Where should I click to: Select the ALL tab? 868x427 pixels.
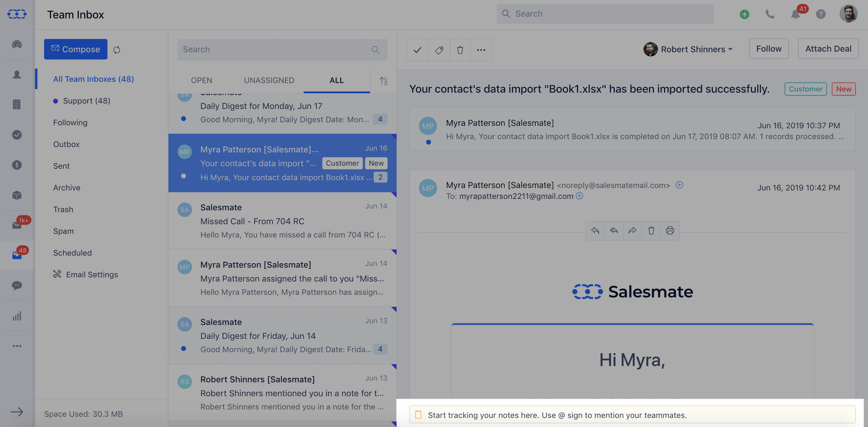(337, 80)
